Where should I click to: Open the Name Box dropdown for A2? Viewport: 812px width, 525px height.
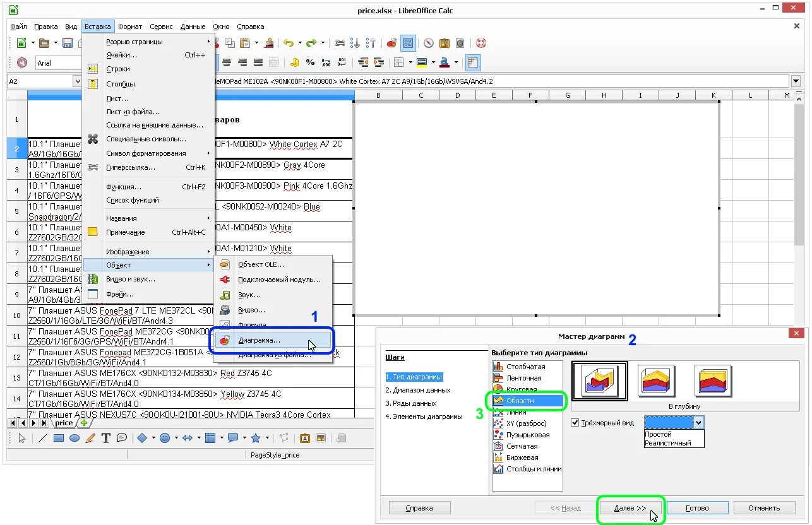[x=78, y=81]
